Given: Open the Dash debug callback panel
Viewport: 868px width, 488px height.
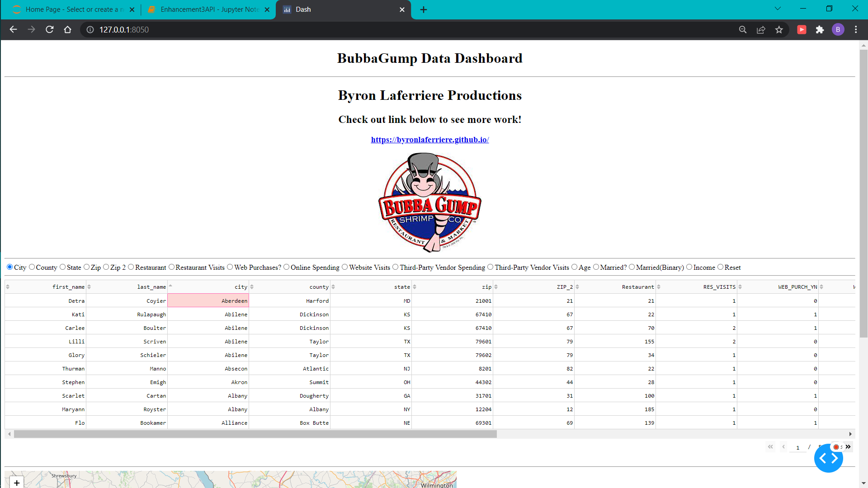Looking at the screenshot, I should point(829,458).
